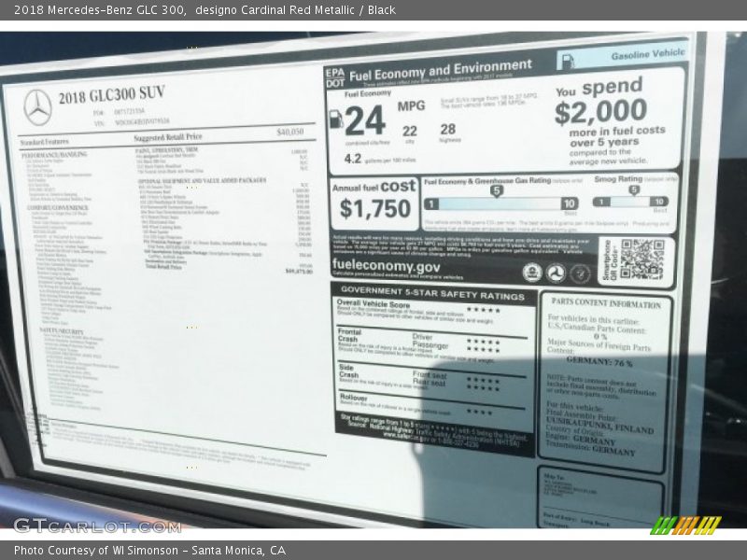Click the 28 highway MPG value
The image size is (747, 560).
pos(448,129)
